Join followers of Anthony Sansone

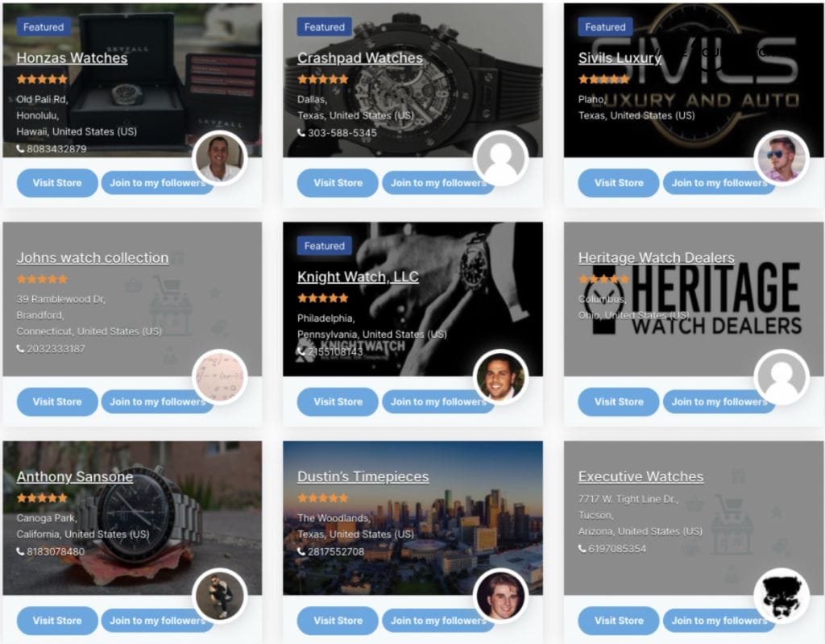pyautogui.click(x=157, y=621)
